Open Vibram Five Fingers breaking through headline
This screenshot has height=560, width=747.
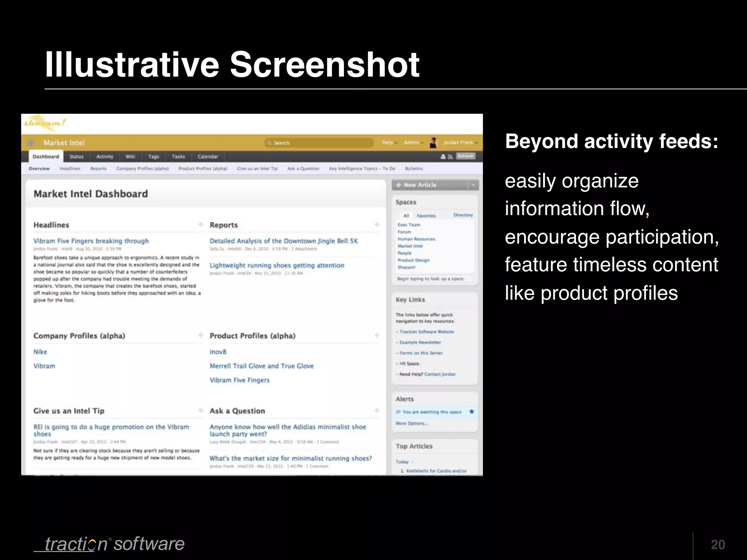[x=91, y=241]
